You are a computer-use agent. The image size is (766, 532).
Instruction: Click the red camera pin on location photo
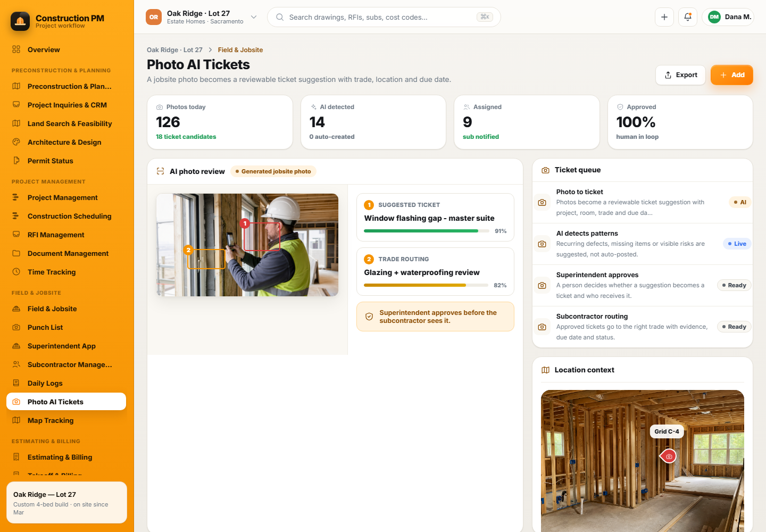tap(669, 456)
